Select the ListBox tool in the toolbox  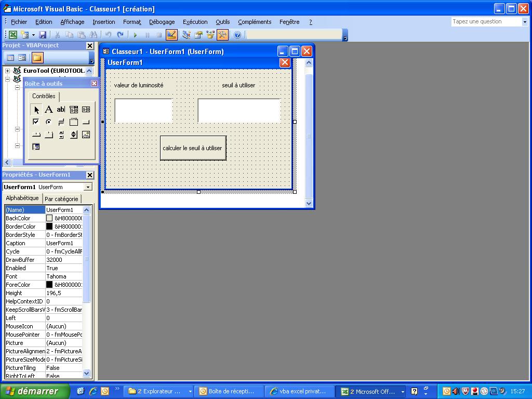tap(86, 109)
